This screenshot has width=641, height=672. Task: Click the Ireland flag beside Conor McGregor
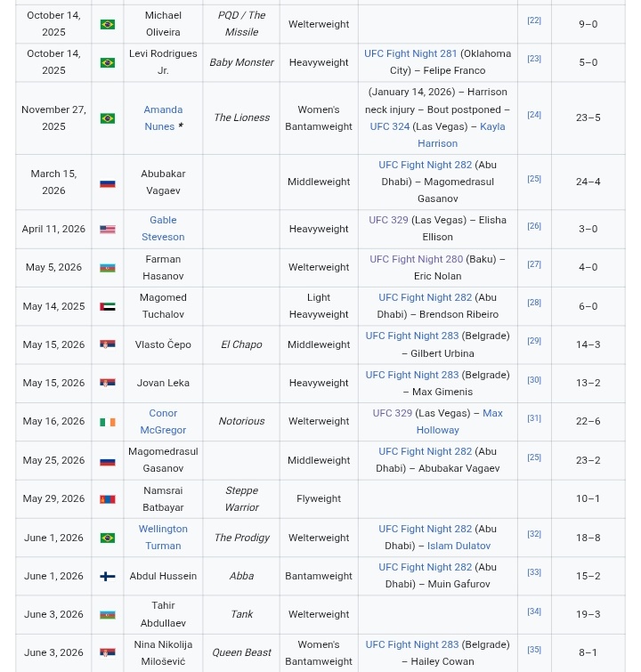click(107, 422)
